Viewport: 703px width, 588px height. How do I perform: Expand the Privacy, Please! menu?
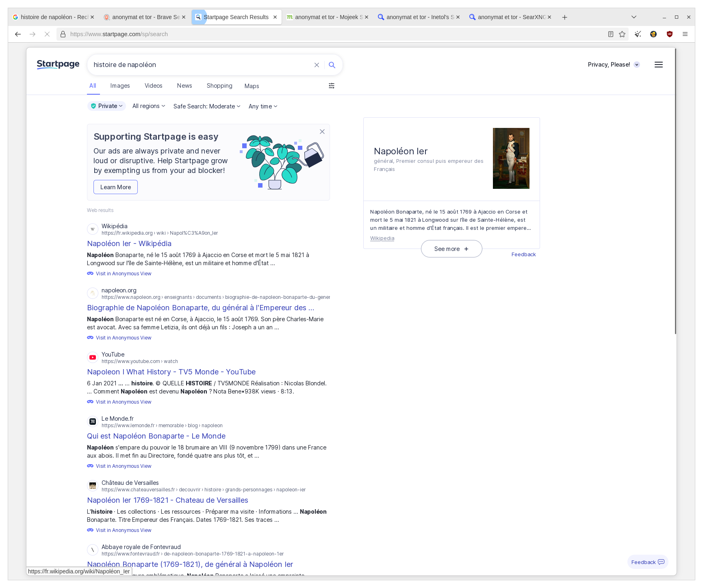(x=614, y=65)
